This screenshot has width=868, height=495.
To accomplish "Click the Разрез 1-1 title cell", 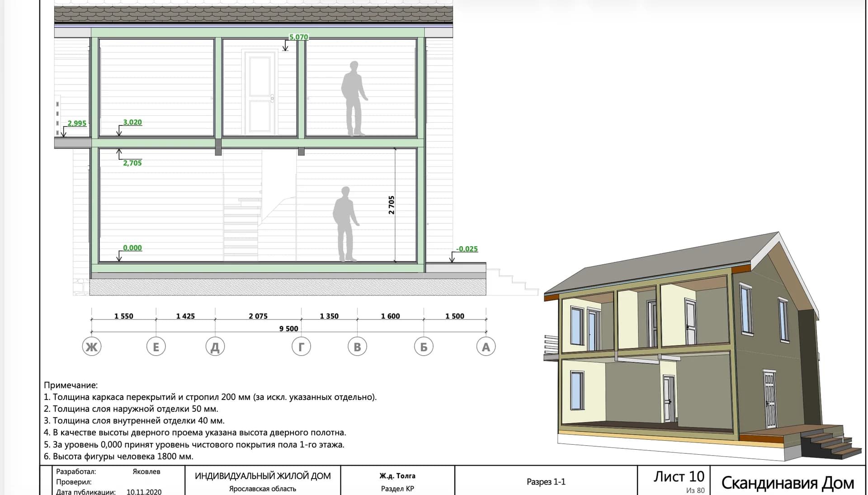I will pos(546,481).
